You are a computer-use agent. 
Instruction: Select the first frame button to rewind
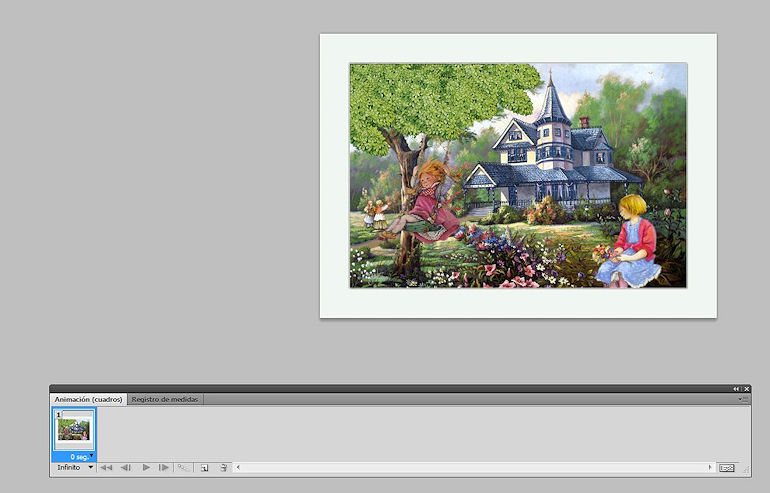coord(106,467)
